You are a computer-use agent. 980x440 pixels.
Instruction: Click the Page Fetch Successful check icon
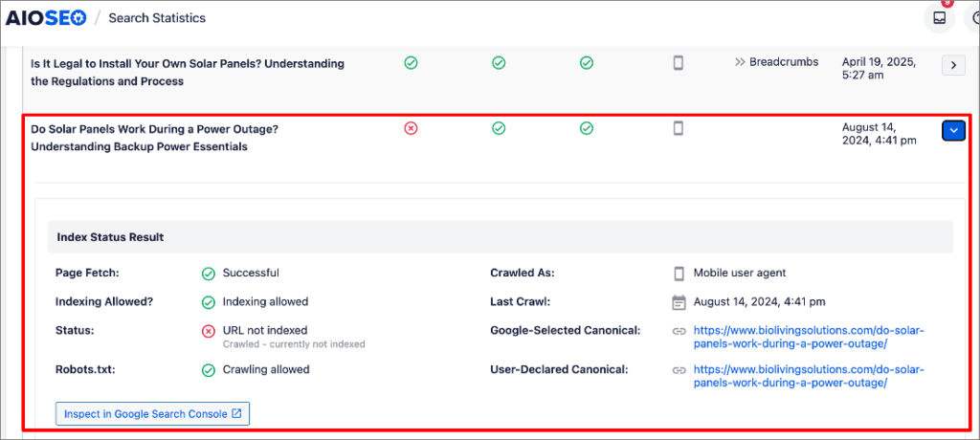[208, 274]
